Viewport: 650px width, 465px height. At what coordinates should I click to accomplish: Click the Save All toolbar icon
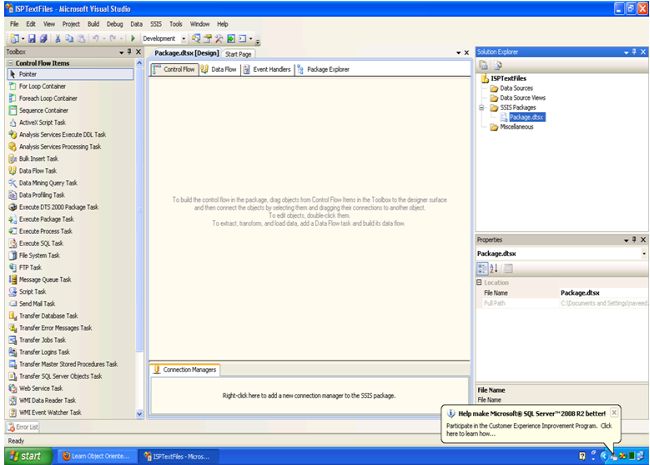click(44, 39)
